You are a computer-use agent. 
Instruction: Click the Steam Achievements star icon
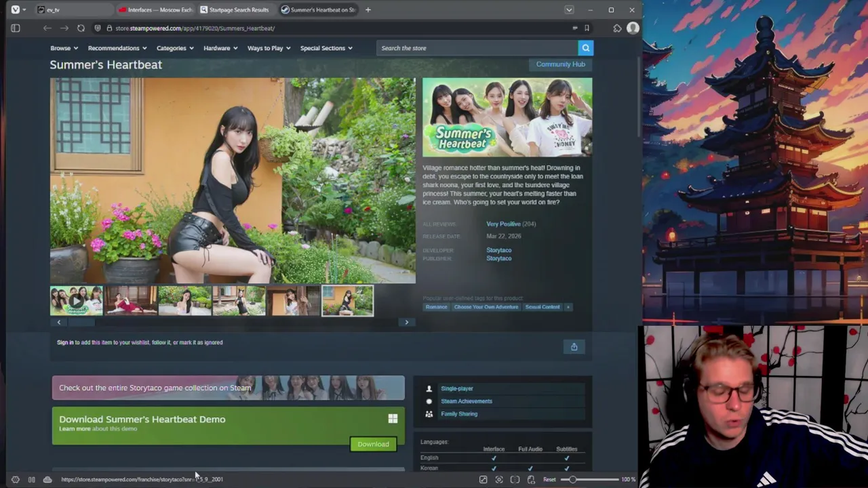pos(429,401)
